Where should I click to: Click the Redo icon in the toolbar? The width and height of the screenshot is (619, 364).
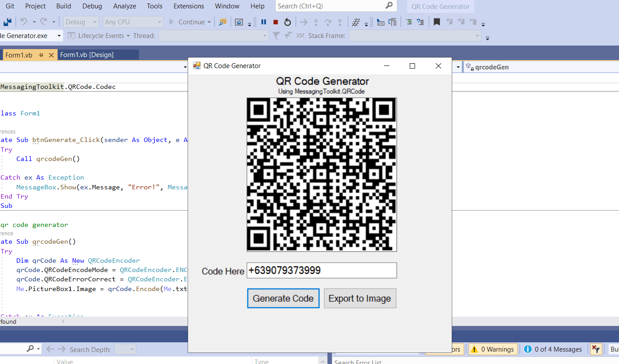[x=43, y=22]
